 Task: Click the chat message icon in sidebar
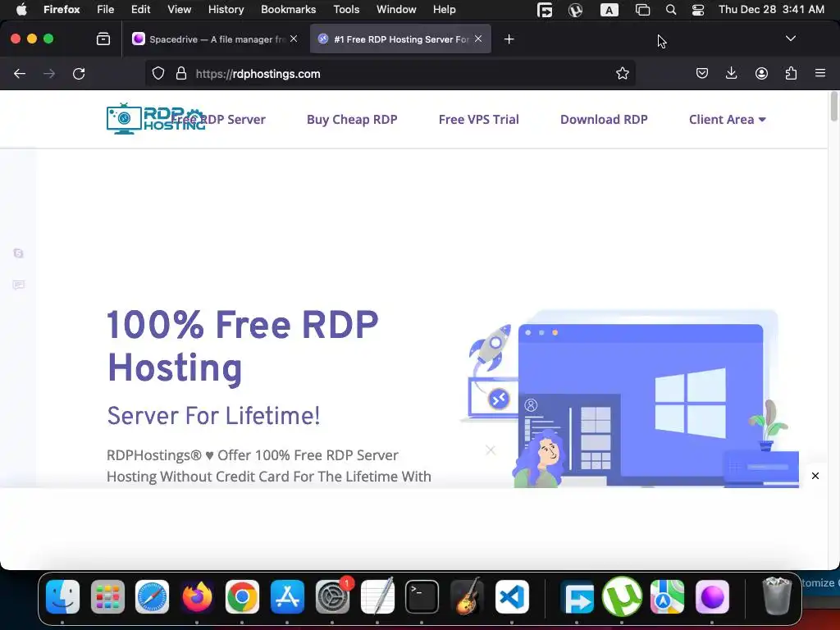(x=18, y=285)
